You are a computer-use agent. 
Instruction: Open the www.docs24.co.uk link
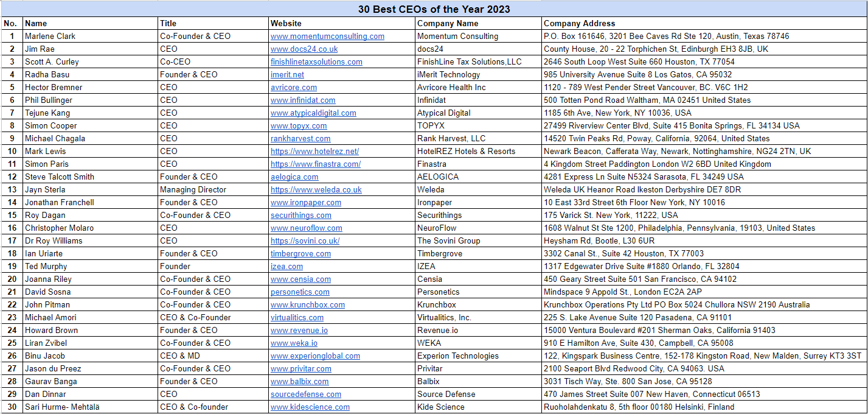(x=304, y=49)
